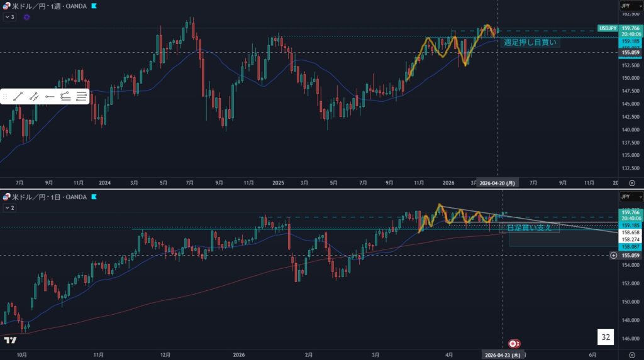644x360 pixels.
Task: Click the purple indicator icon on weekly chart
Action: tap(26, 17)
